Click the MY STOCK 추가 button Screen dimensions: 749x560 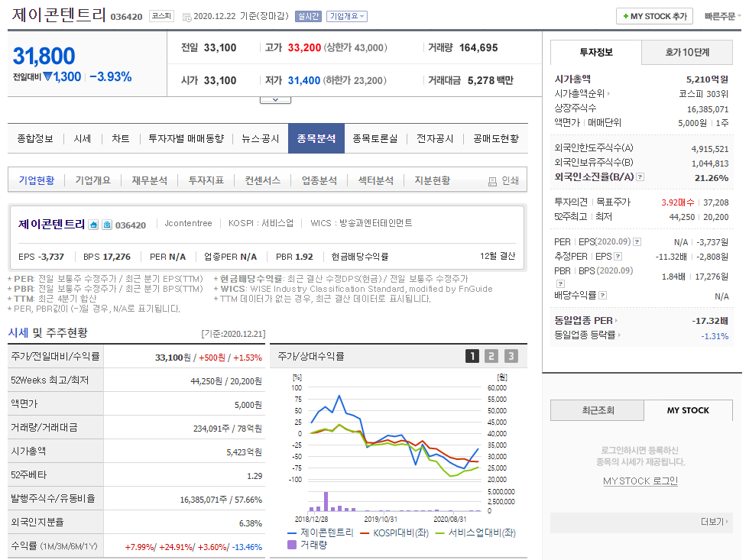(654, 16)
